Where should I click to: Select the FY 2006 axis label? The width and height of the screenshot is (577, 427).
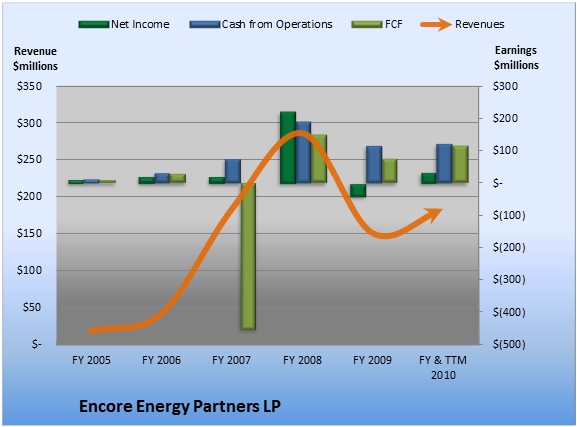tap(162, 360)
